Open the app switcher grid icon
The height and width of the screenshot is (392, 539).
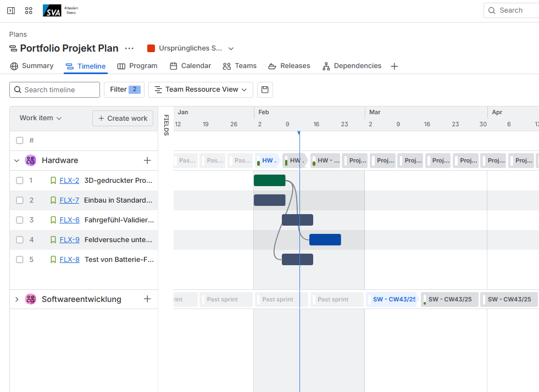tap(29, 10)
